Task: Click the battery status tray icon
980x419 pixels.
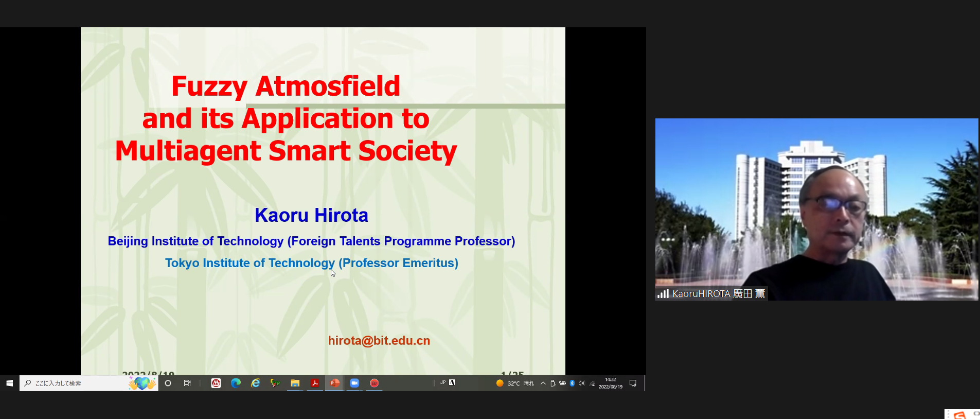Action: 562,383
